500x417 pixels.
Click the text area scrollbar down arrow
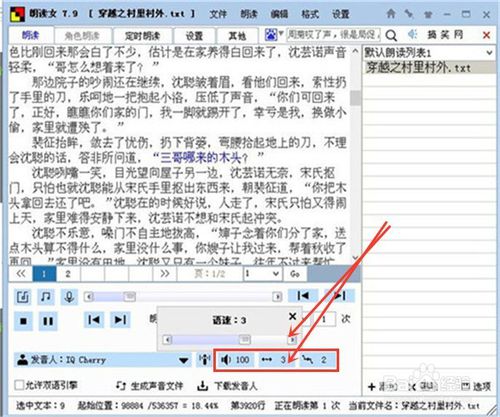[x=355, y=258]
